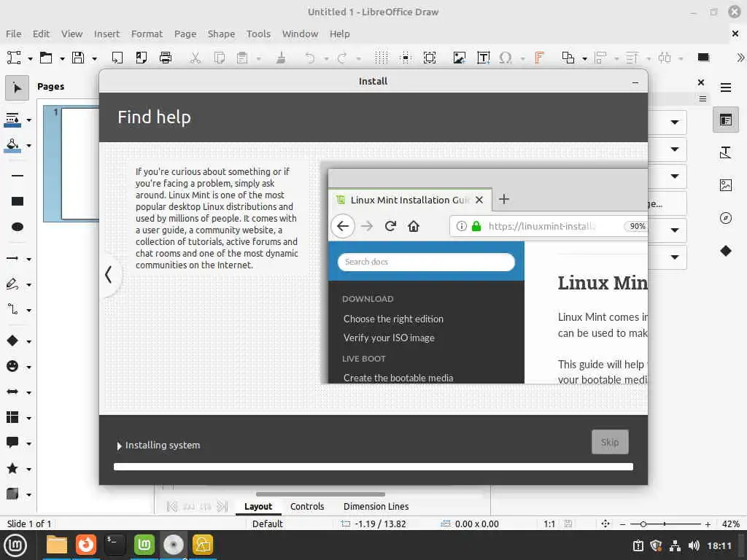747x560 pixels.
Task: Open dropdown arrow next to Save icon
Action: pyautogui.click(x=94, y=58)
